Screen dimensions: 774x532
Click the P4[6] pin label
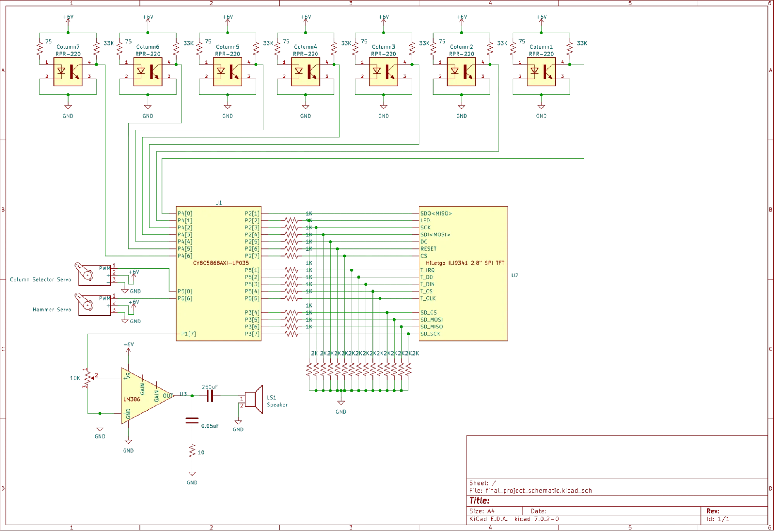185,256
